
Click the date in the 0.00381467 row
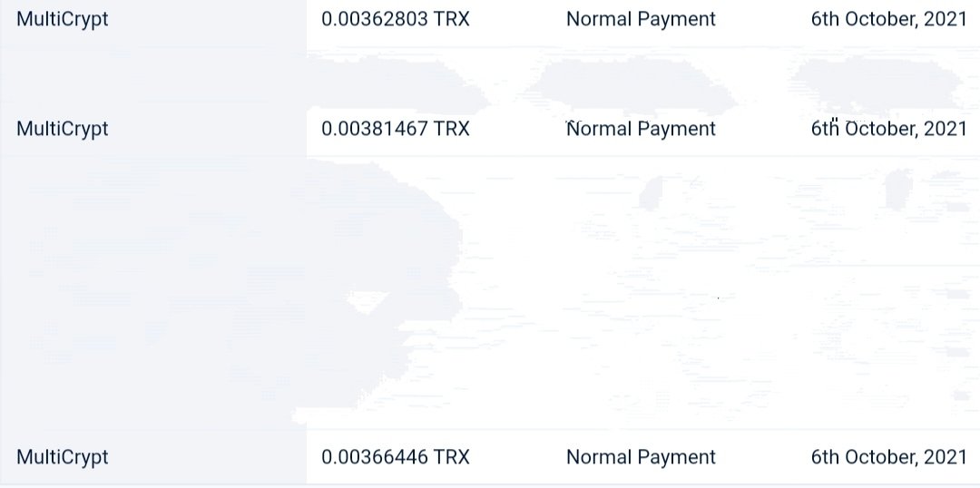[x=888, y=129]
